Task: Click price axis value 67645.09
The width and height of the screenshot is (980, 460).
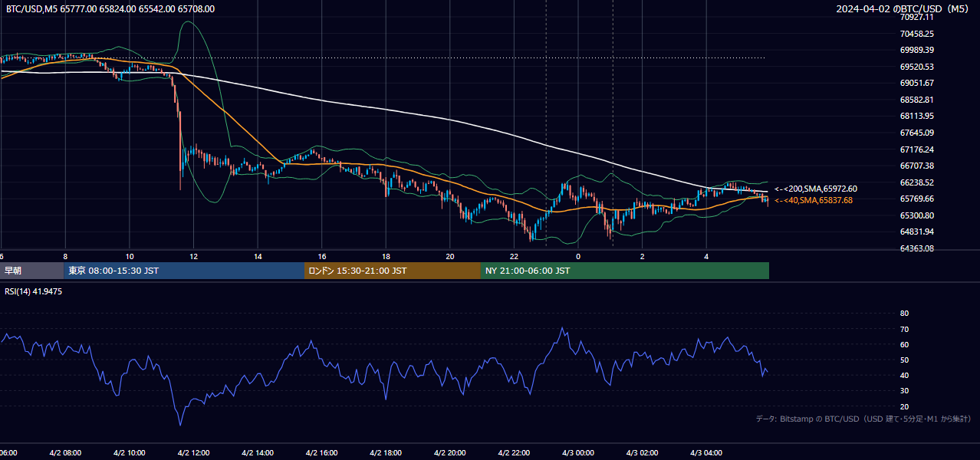Action: (916, 133)
